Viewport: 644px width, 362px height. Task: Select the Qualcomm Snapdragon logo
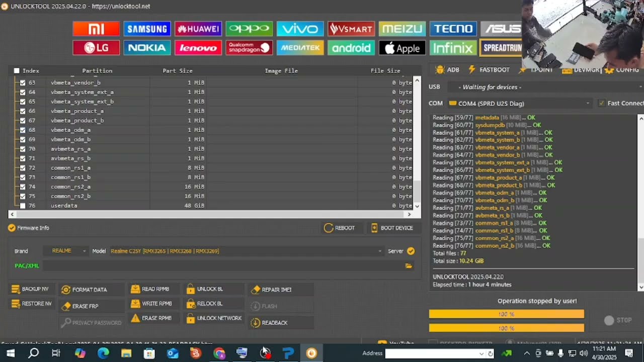pos(249,48)
